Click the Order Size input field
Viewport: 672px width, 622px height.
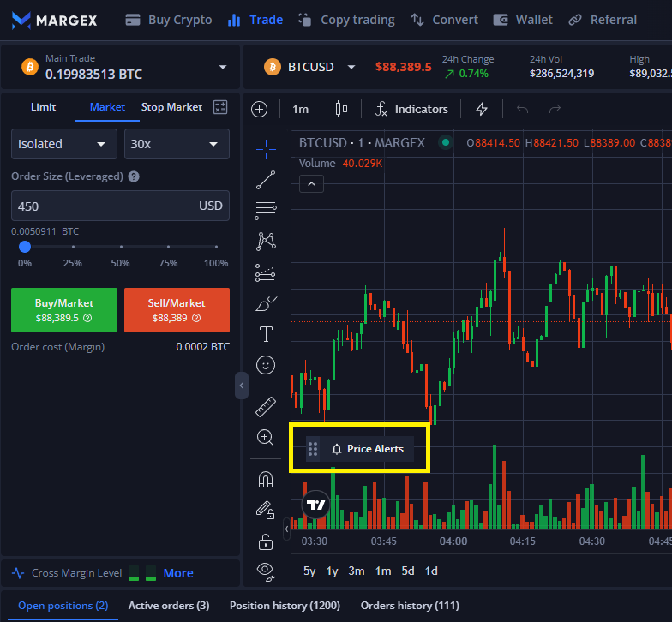point(103,206)
